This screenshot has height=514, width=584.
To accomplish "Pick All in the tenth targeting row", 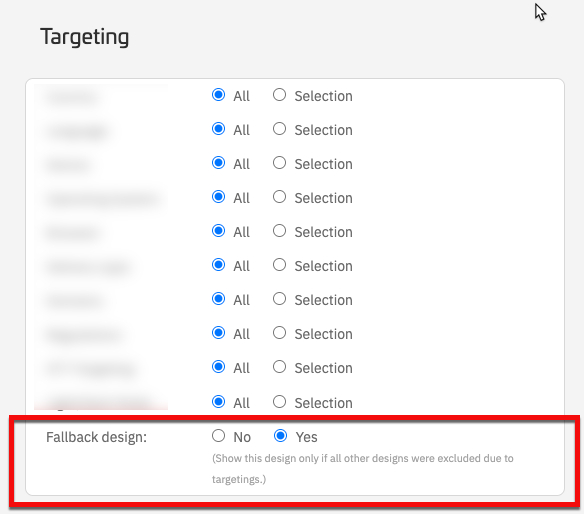I will (218, 402).
